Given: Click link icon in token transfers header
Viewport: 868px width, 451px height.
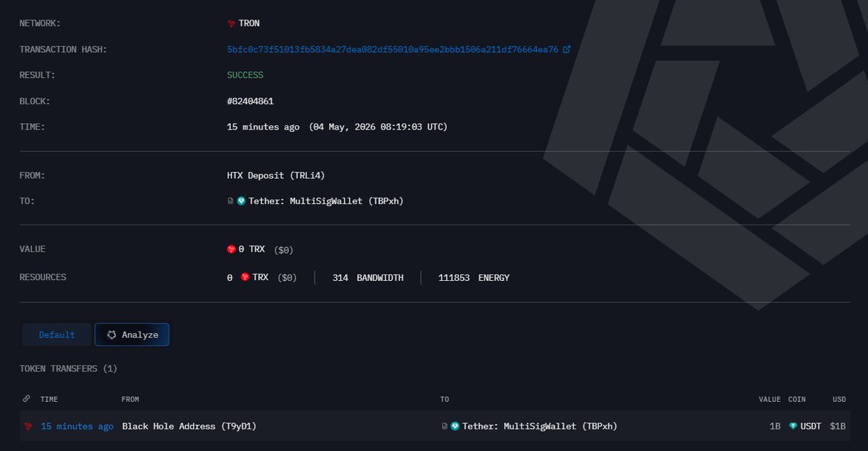Looking at the screenshot, I should point(27,399).
